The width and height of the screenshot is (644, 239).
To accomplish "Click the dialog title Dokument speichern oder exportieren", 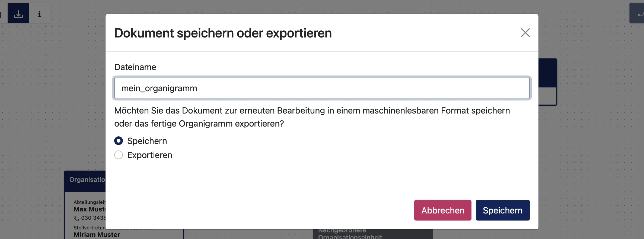I will (x=223, y=33).
